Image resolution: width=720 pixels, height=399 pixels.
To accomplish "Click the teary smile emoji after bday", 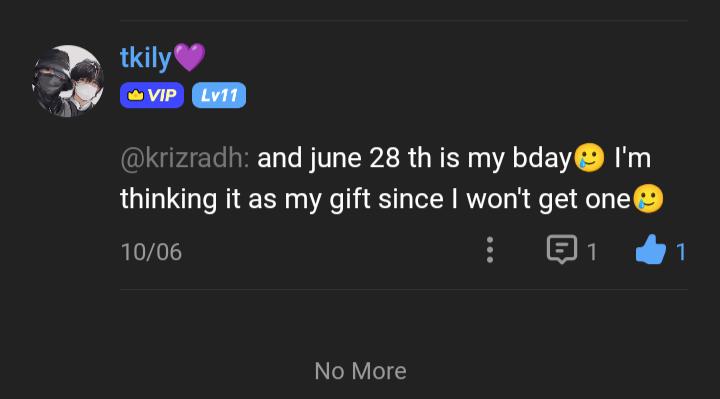I will pyautogui.click(x=589, y=157).
